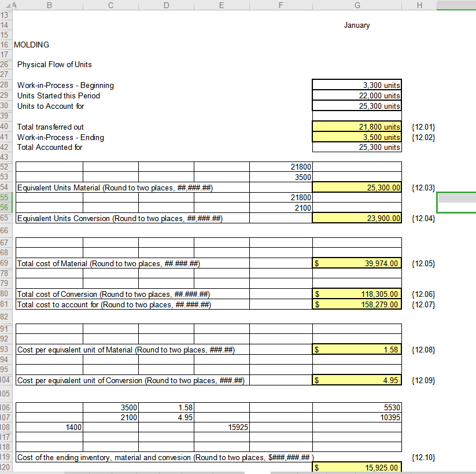Screen dimensions: 476x474
Task: Click the '5530' cell
Action: point(357,407)
